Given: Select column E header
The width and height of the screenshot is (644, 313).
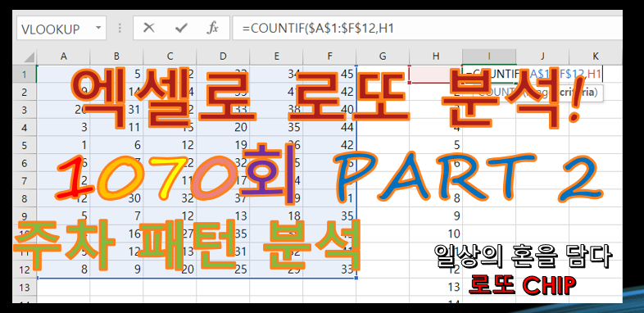Looking at the screenshot, I should (x=276, y=57).
